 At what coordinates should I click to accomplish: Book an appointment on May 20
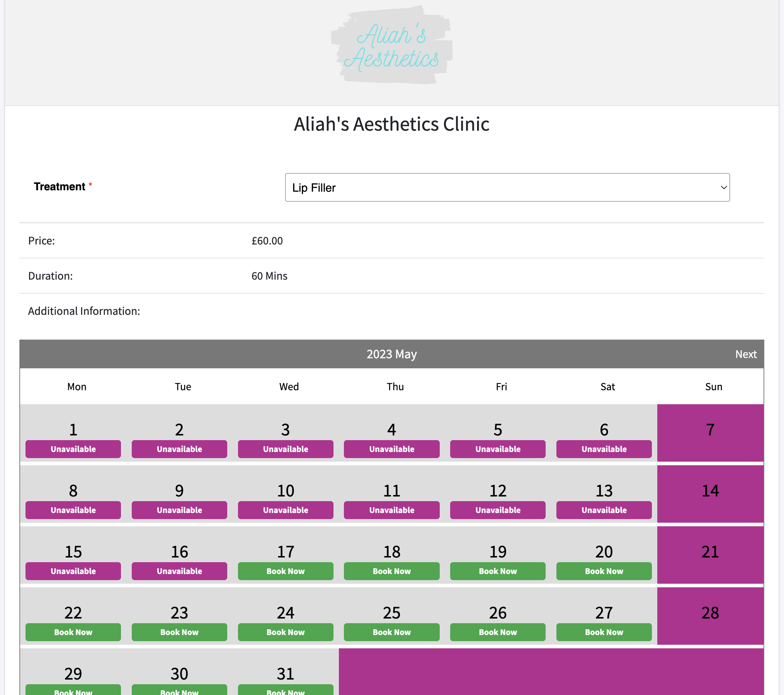[604, 571]
